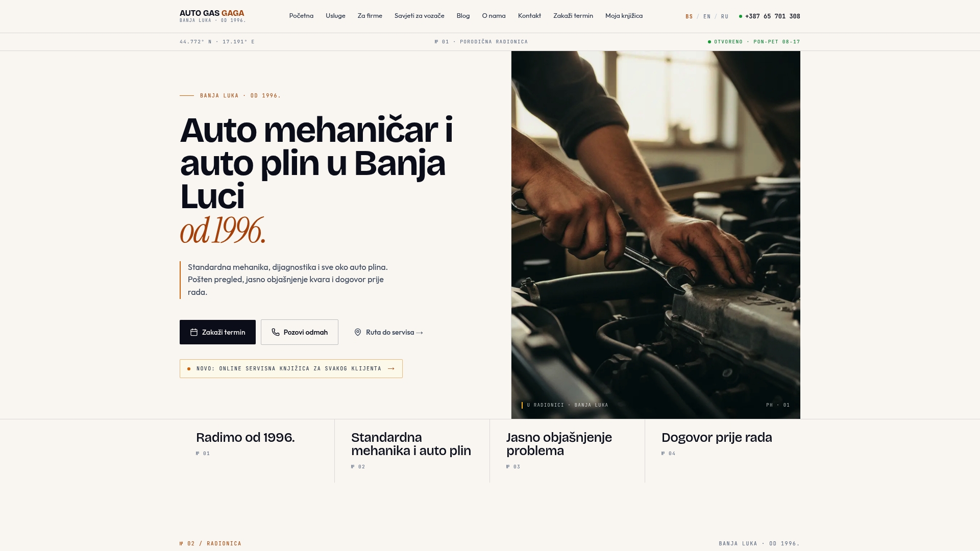This screenshot has height=551, width=980.
Task: Open the Usluge menu item
Action: [335, 16]
